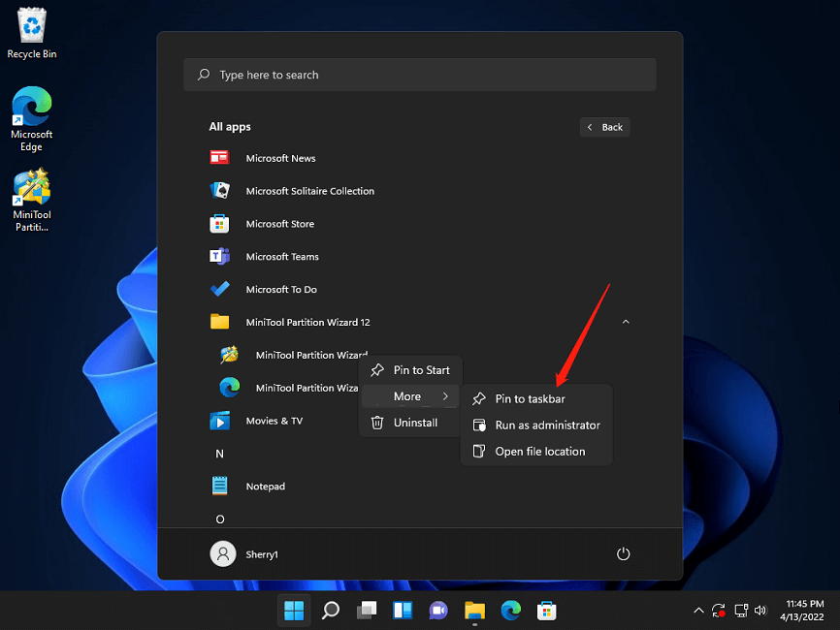Click the volume speaker tray icon
Image resolution: width=840 pixels, height=630 pixels.
[760, 611]
